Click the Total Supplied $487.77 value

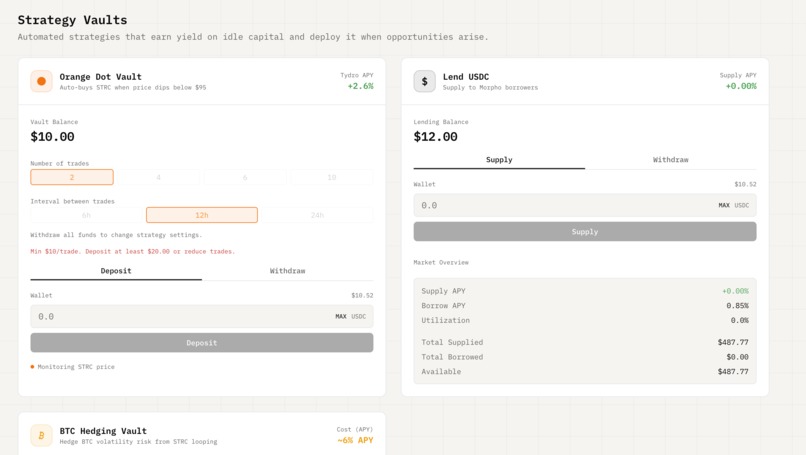[x=733, y=342]
